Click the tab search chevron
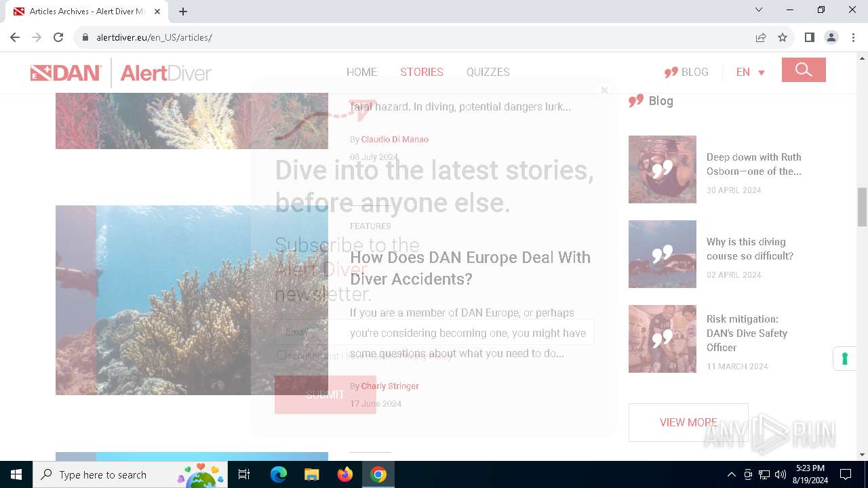The image size is (868, 488). pyautogui.click(x=759, y=10)
